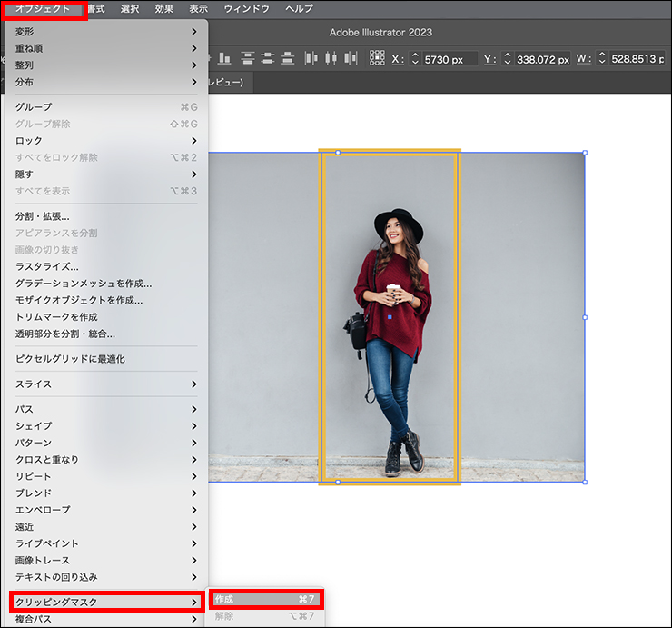
Task: Click the vertical distribute top icon
Action: coord(247,58)
